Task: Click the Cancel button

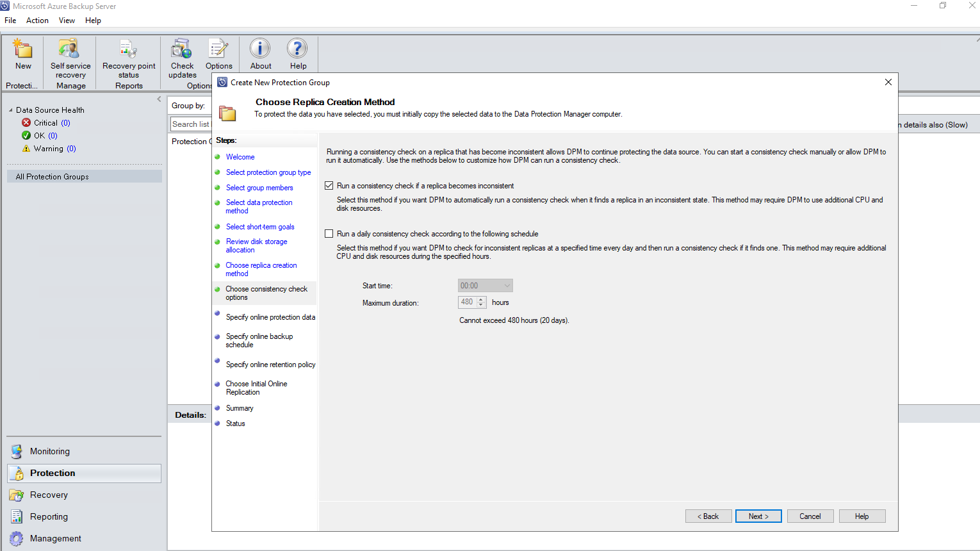Action: (810, 516)
